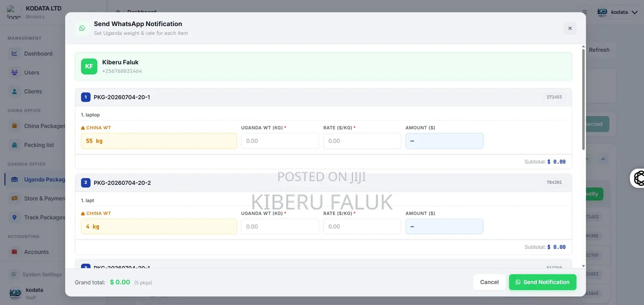The image size is (644, 305).
Task: Click dialog scrollbar thumb
Action: (583, 100)
